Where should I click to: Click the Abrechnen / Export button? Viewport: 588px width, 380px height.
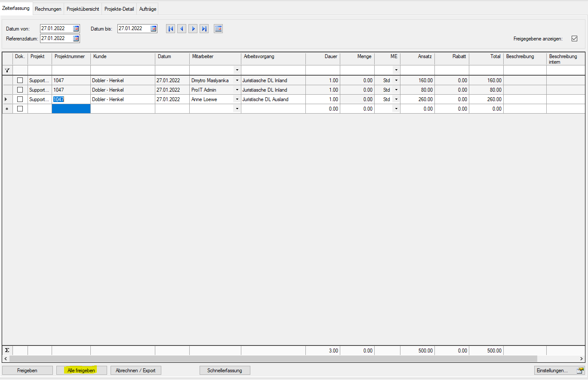(135, 370)
